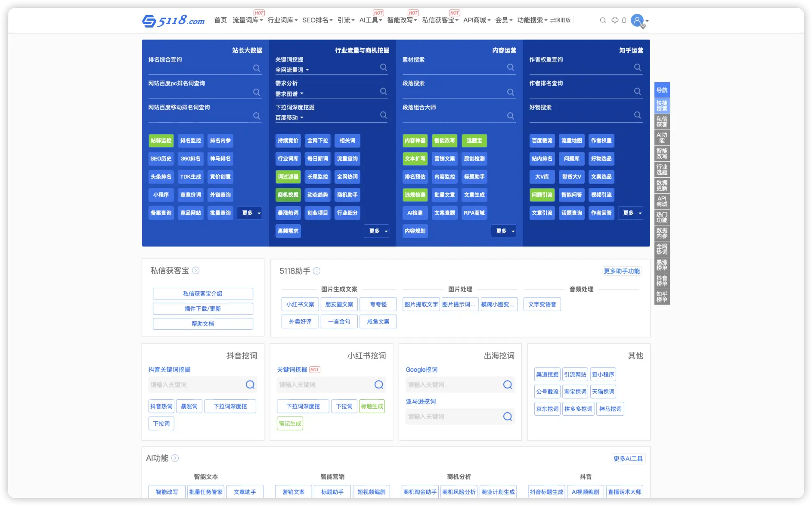The height and width of the screenshot is (506, 812).
Task: Click the user avatar icon
Action: [x=637, y=20]
